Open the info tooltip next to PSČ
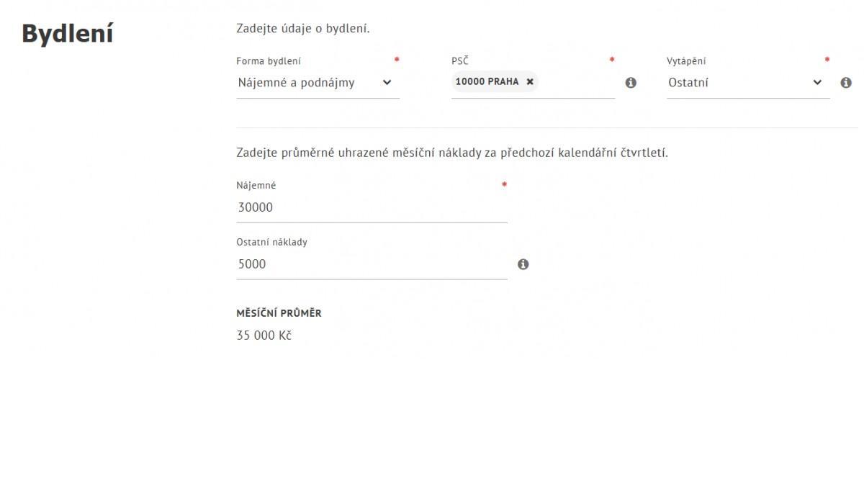This screenshot has width=864, height=504. tap(631, 83)
